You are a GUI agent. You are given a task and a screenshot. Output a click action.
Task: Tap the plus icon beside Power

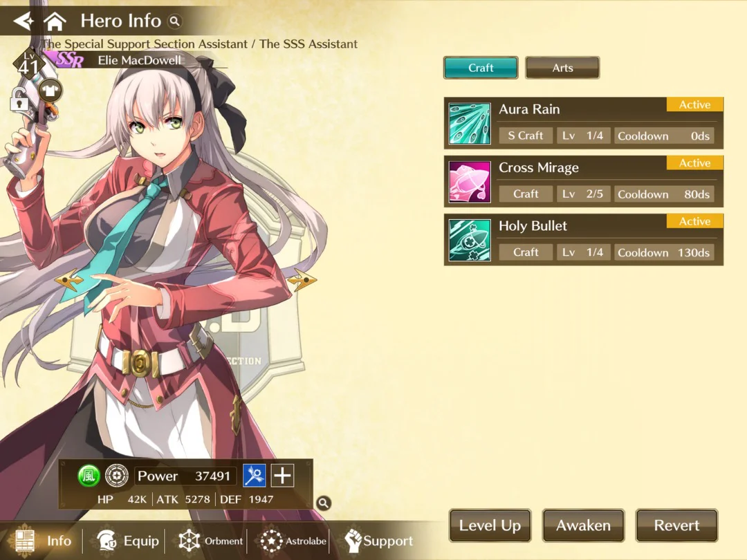tap(282, 475)
